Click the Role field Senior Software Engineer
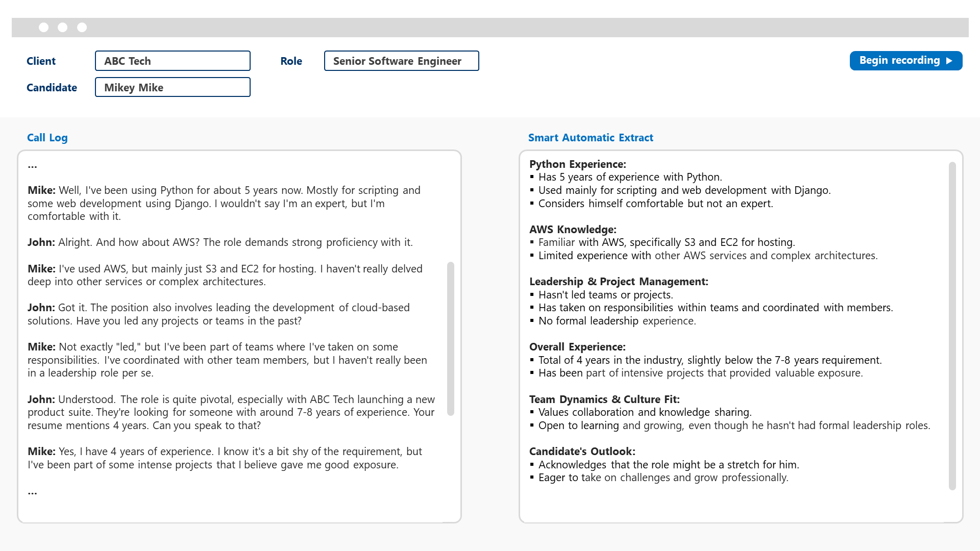980x551 pixels. tap(401, 61)
